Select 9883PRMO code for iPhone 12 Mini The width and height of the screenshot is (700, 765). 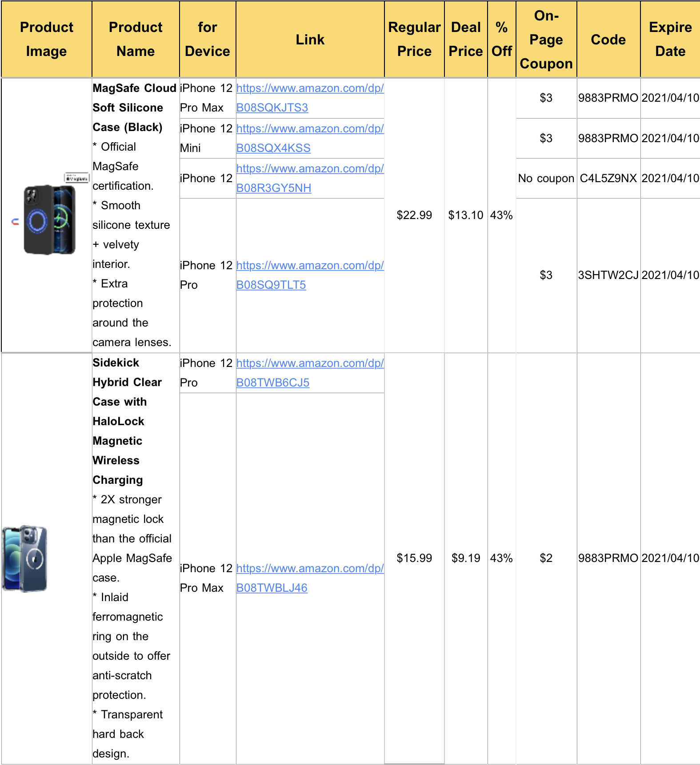tap(608, 138)
